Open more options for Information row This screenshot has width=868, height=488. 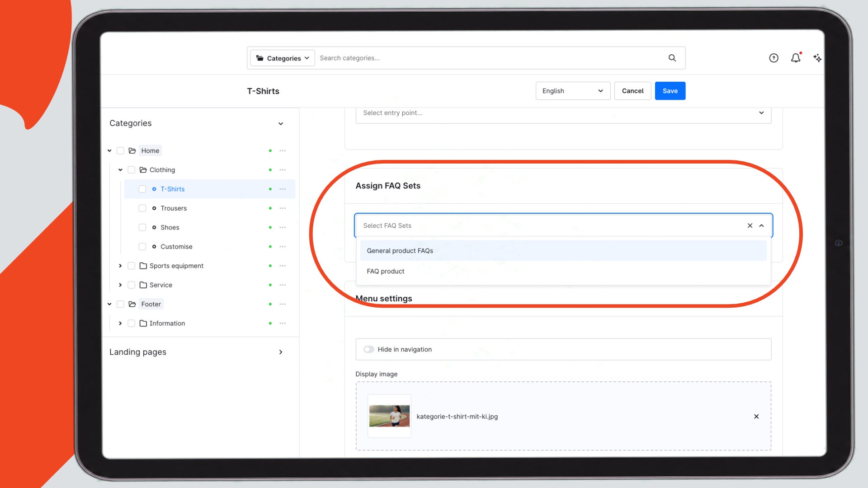pos(283,324)
